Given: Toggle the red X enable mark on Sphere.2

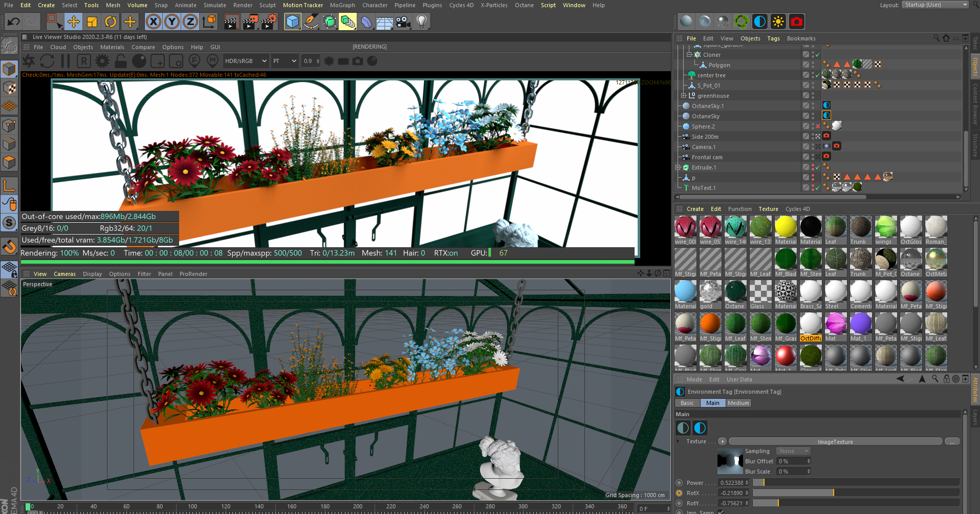Looking at the screenshot, I should coord(818,126).
